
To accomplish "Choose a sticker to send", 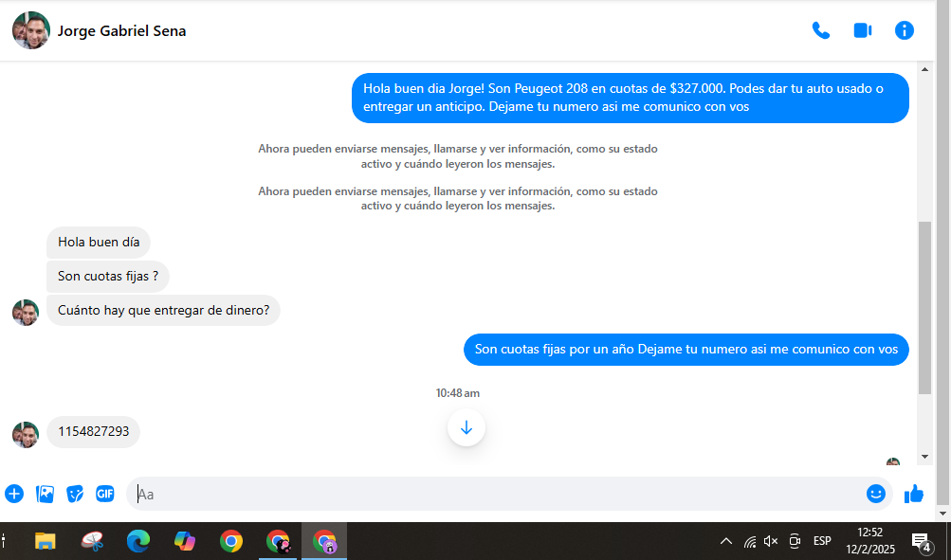I will 75,494.
